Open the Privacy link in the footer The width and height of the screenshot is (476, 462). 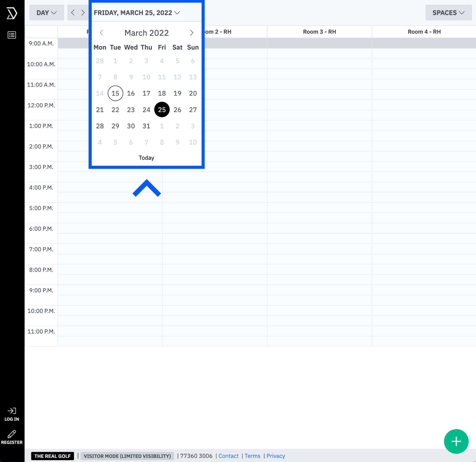tap(276, 456)
